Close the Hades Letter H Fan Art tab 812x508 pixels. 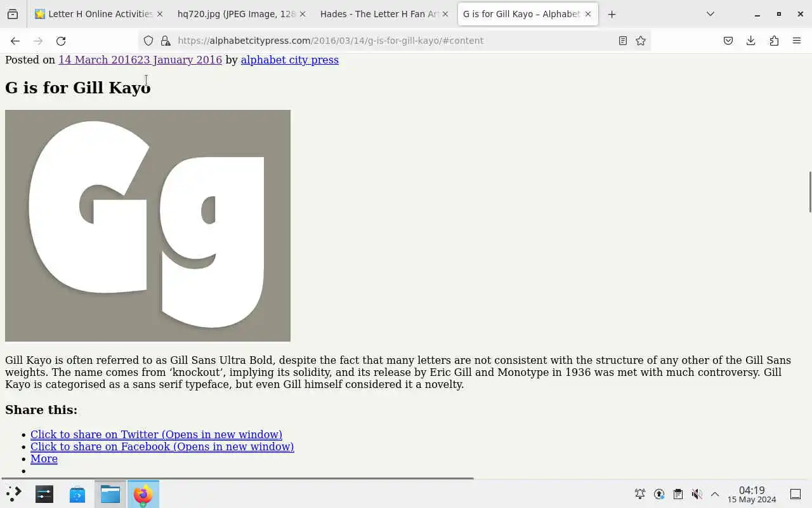[445, 14]
